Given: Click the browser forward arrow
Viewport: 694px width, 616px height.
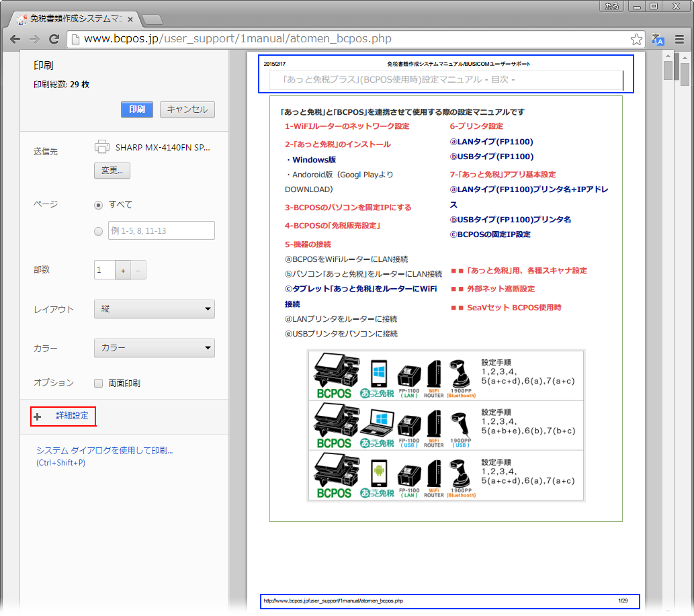Looking at the screenshot, I should (34, 39).
